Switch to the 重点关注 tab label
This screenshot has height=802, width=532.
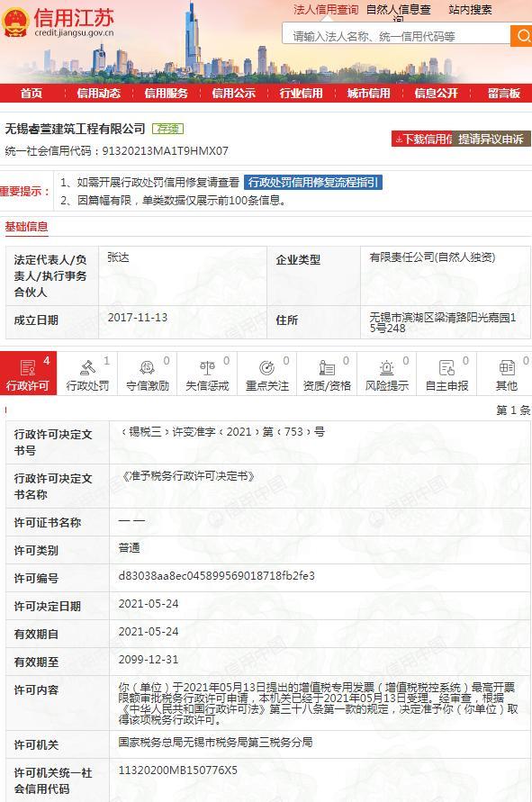[267, 385]
